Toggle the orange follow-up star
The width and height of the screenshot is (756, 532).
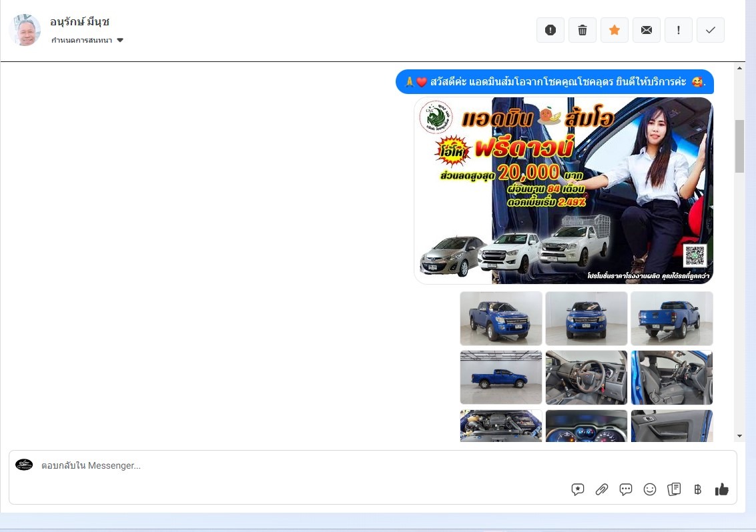tap(615, 30)
